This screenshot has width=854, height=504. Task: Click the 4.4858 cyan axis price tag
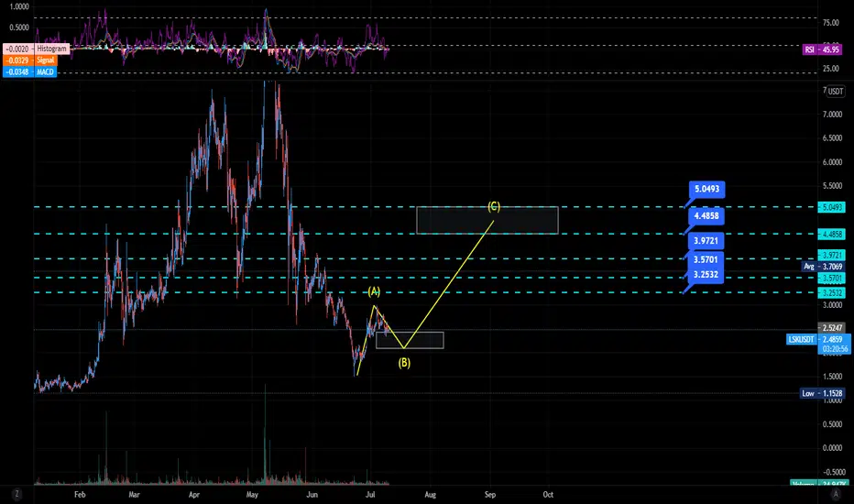(x=832, y=235)
